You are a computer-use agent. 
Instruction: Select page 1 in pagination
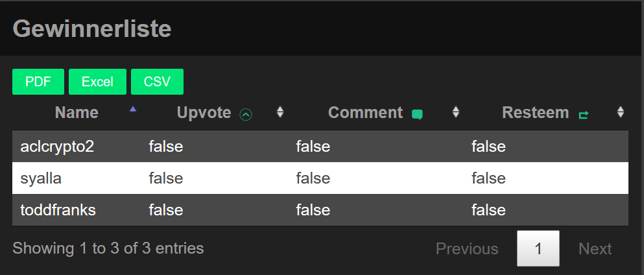[538, 249]
